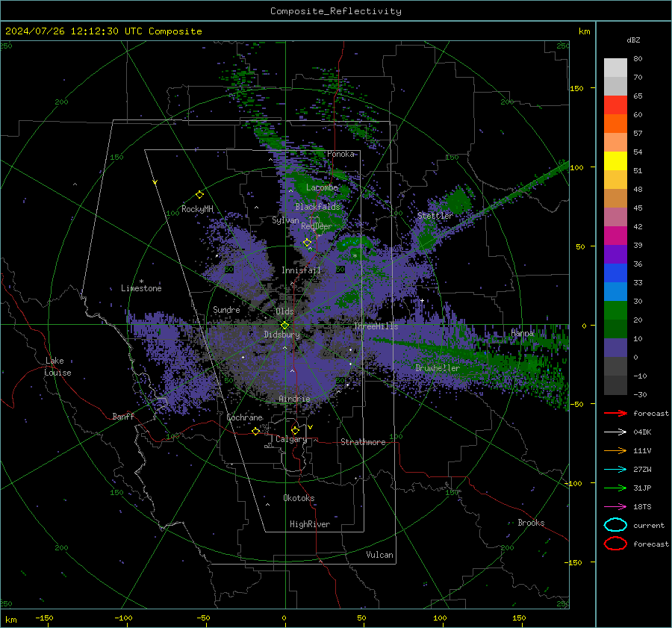Screen dimensions: 672x628
Task: Click the cyan current ellipse icon
Action: [615, 525]
